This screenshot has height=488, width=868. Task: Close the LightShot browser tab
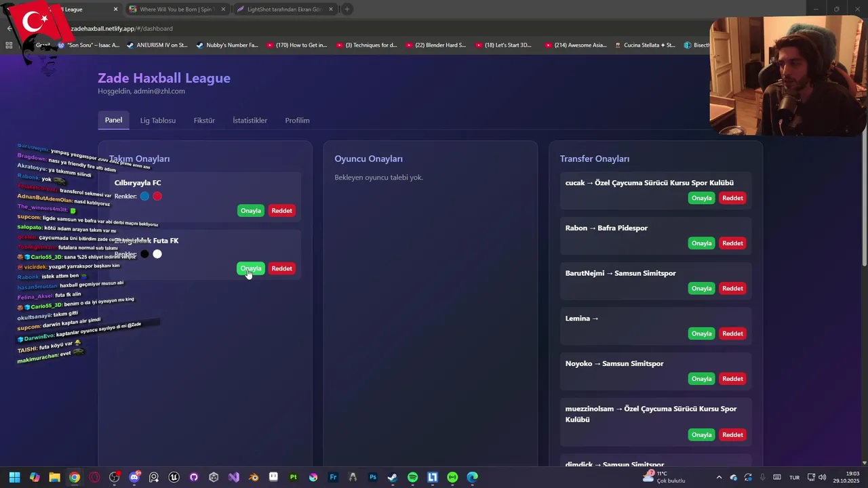click(330, 9)
